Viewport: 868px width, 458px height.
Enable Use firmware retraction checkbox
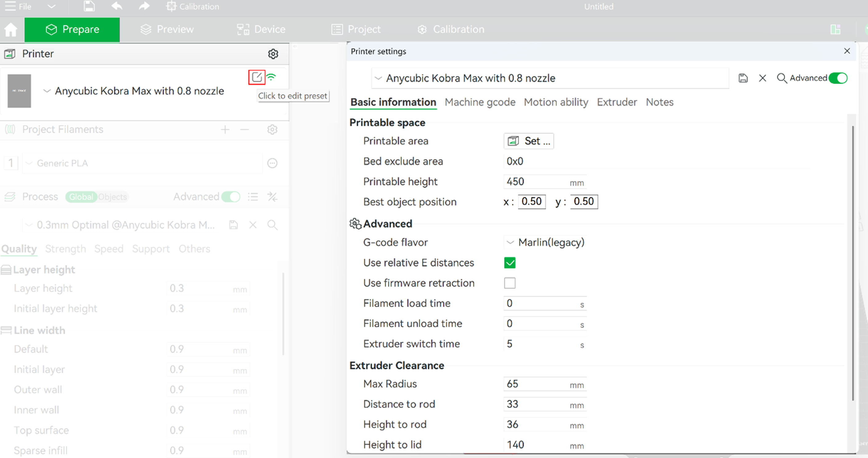click(509, 283)
